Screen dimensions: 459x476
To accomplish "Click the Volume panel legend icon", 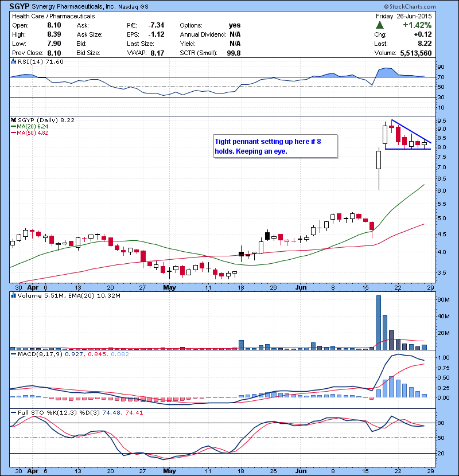I will 13,296.
